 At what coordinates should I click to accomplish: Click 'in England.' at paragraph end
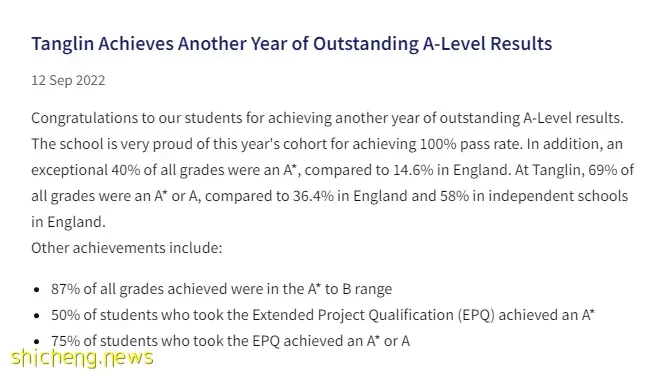click(x=68, y=222)
